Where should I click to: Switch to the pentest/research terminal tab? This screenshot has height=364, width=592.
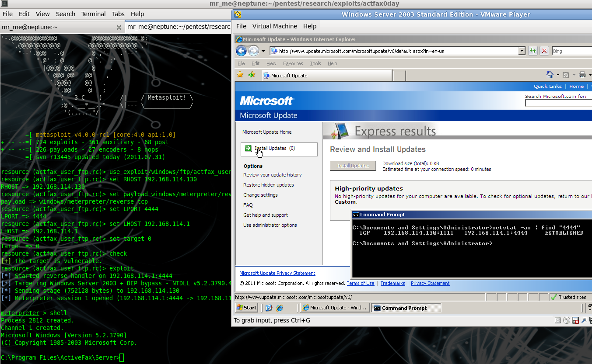coord(179,27)
